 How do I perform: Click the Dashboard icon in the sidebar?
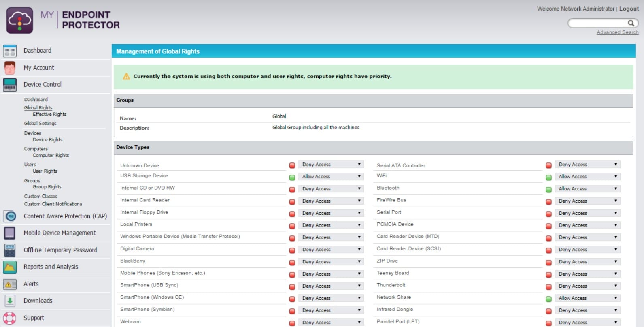pos(10,51)
